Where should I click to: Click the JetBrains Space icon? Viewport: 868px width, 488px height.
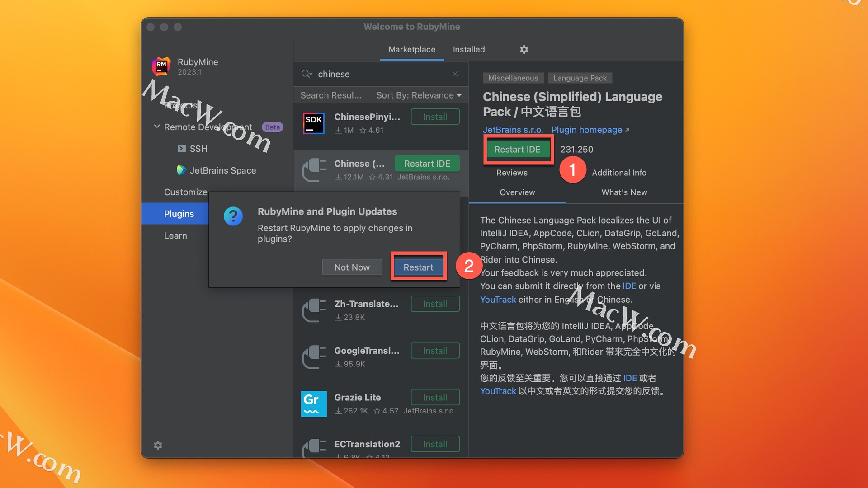181,170
